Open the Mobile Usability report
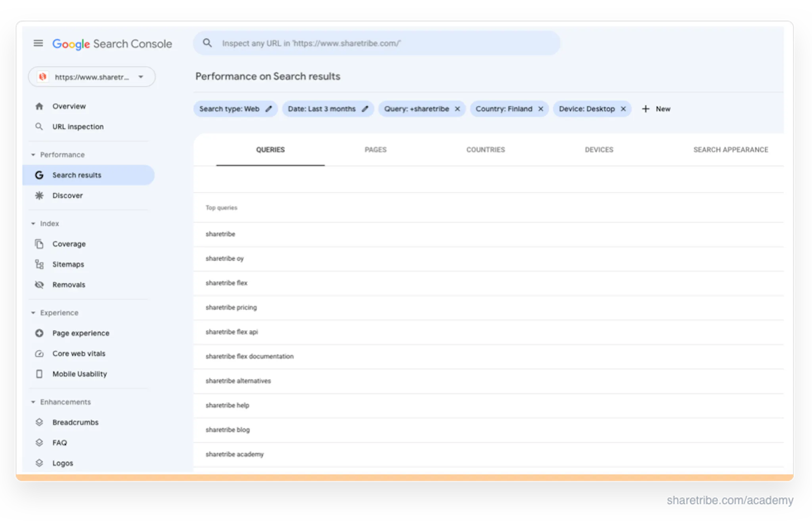Viewport: 812px width, 529px height. 79,374
